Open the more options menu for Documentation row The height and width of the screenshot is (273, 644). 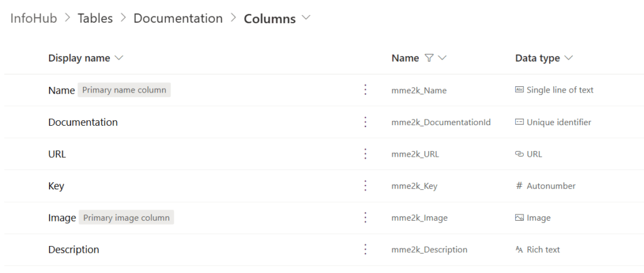pos(365,122)
